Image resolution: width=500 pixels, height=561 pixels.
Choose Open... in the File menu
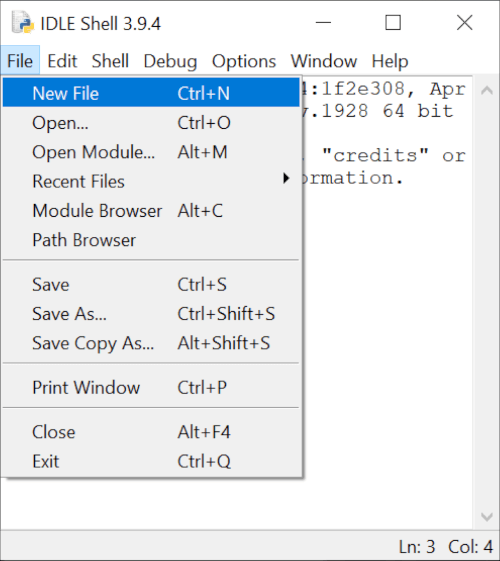click(151, 123)
